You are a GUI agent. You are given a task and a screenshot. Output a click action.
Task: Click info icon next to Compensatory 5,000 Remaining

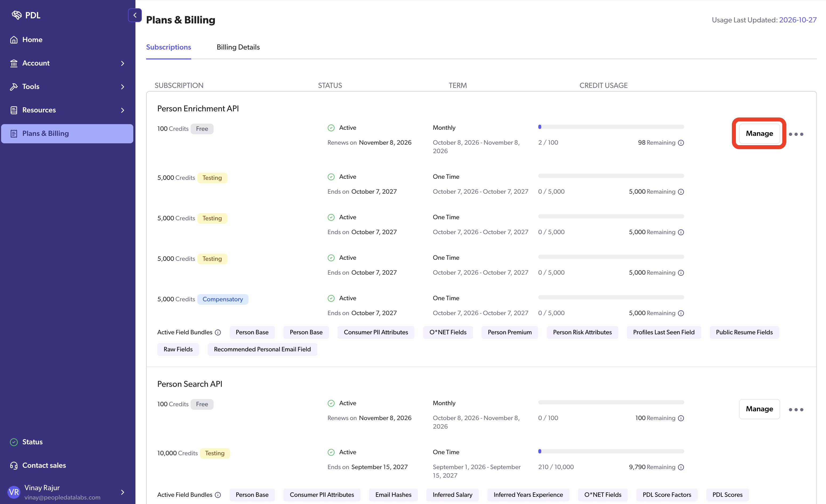pos(681,313)
